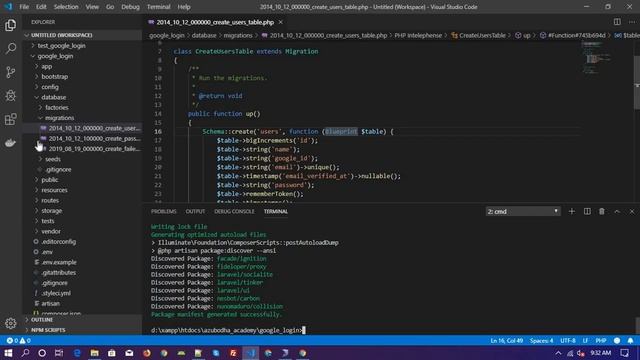
Task: Expand the bootstrap folder
Action: pyautogui.click(x=82, y=76)
